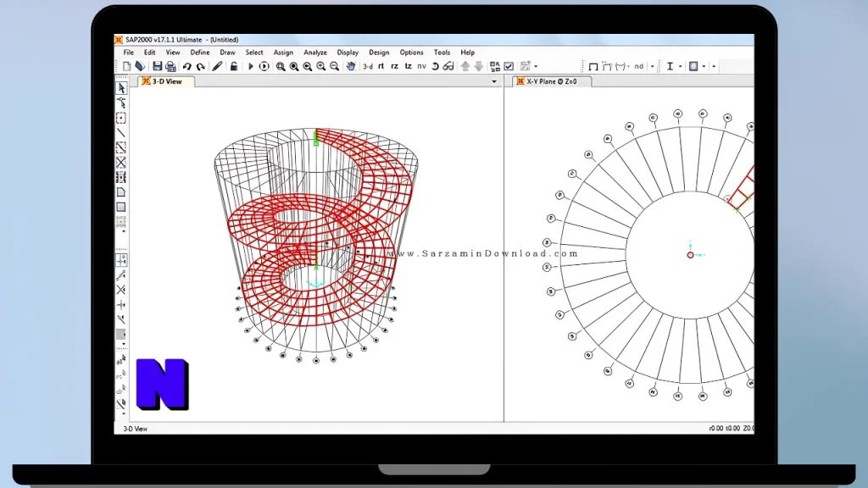Select the Draw Special Joint tool
The width and height of the screenshot is (868, 488).
121,118
